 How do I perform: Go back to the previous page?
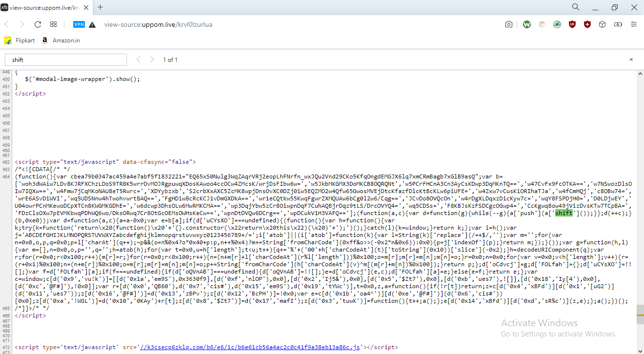(x=7, y=24)
